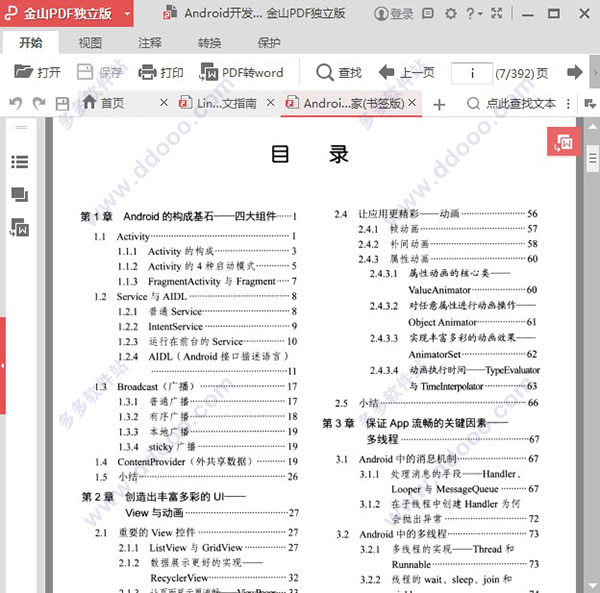
Task: Add a new tab with plus icon
Action: [x=439, y=104]
